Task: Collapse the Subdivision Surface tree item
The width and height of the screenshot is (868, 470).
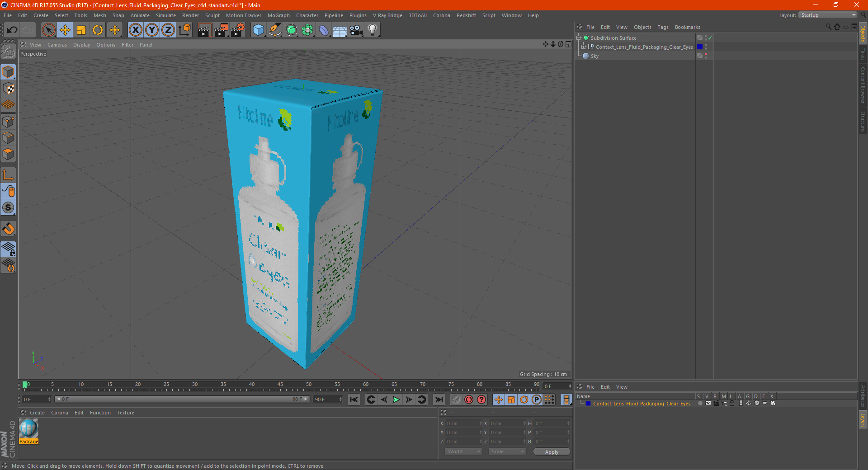Action: 578,38
